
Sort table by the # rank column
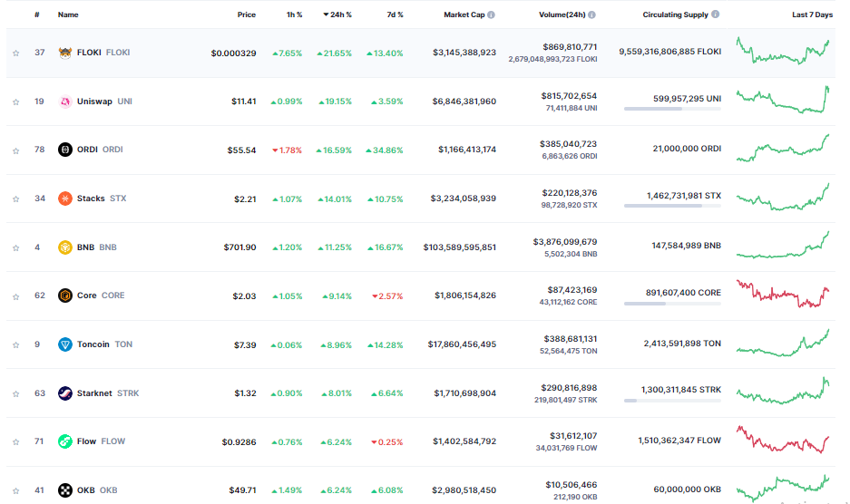click(x=37, y=15)
